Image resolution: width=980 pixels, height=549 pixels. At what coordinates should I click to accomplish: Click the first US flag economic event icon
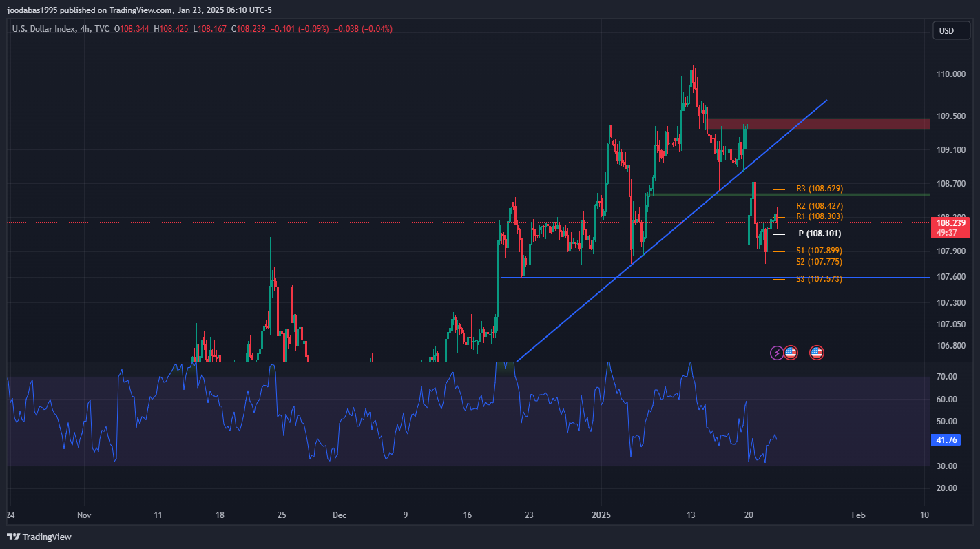[x=791, y=353]
